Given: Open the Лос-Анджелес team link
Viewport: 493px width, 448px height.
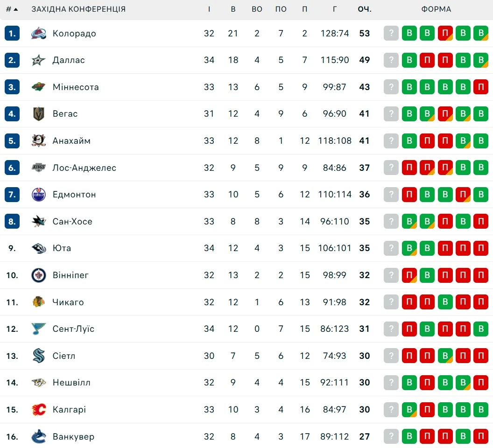Looking at the screenshot, I should click(x=84, y=168).
